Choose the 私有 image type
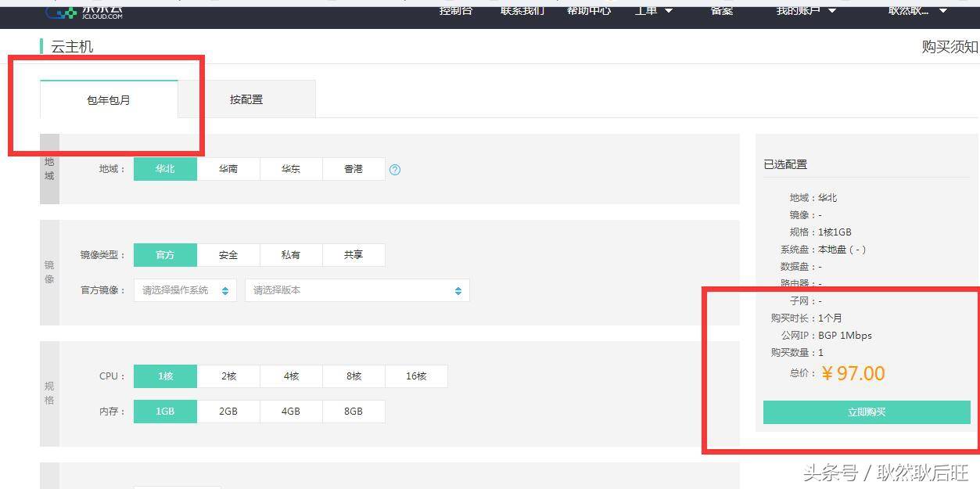Viewport: 980px width, 489px height. coord(291,254)
